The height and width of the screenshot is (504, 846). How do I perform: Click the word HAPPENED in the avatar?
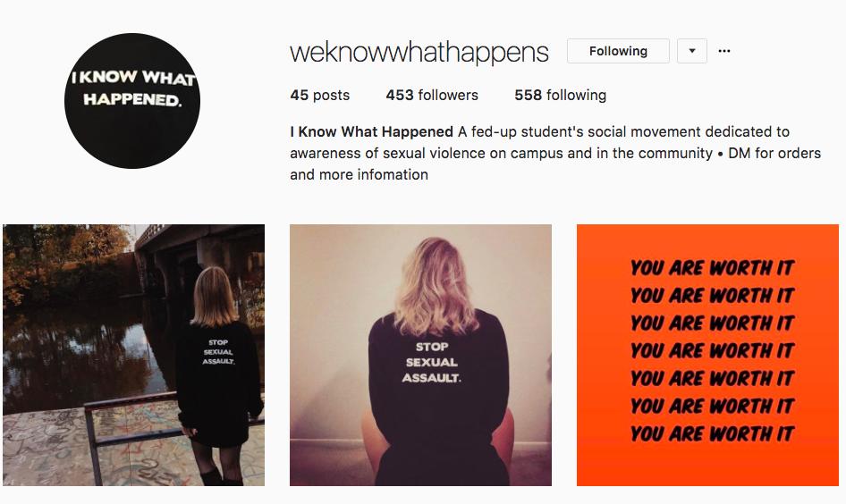(x=132, y=99)
